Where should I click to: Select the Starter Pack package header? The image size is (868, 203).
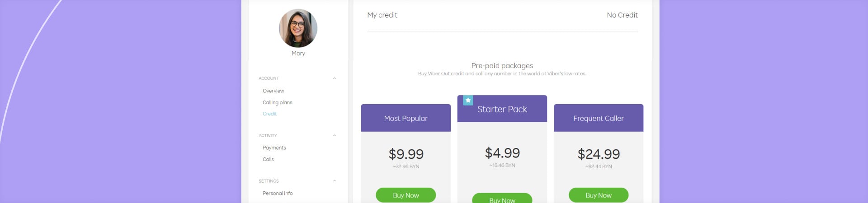502,109
